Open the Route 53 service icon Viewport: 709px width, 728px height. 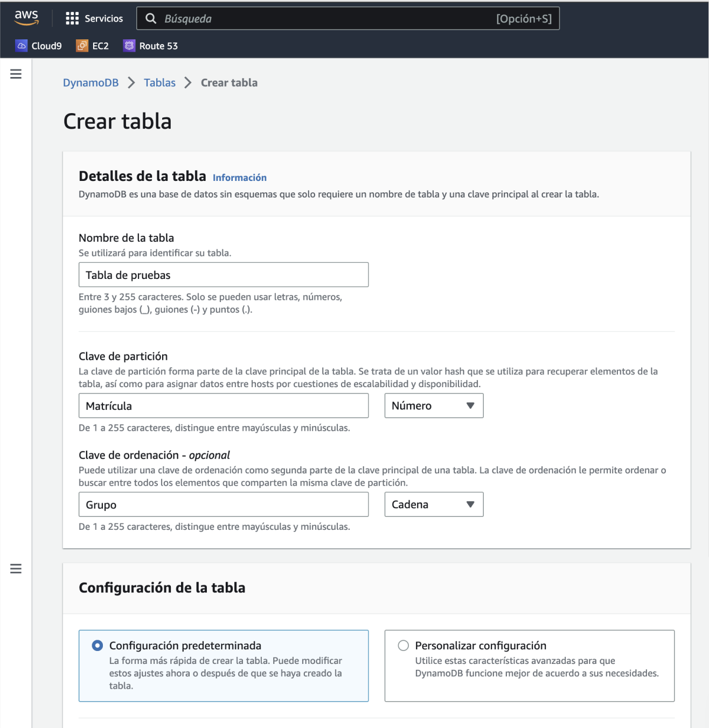click(129, 46)
